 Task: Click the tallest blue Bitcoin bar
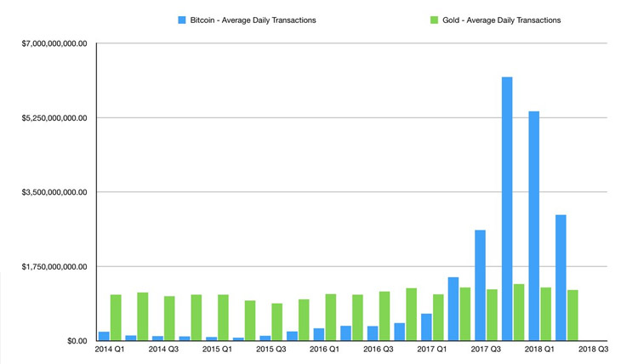507,208
